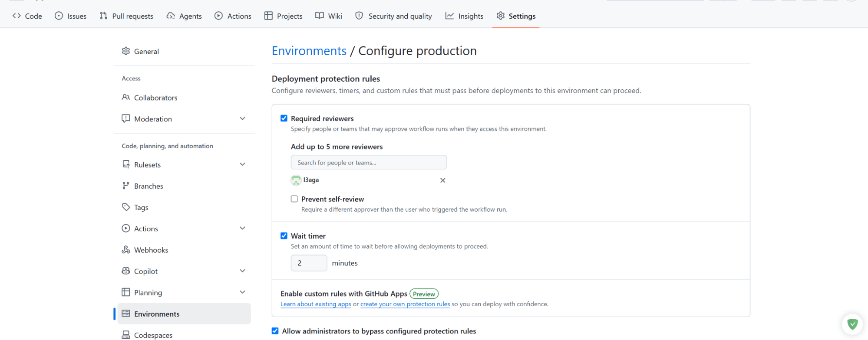Expand the Planning section chevron
The width and height of the screenshot is (868, 340).
(x=242, y=292)
